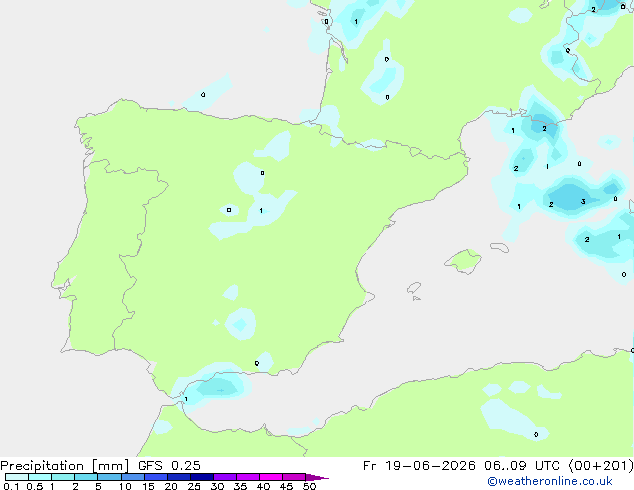Select the 2–5 mm legend color swatch
Screen dimensions: 634x490
pyautogui.click(x=86, y=477)
